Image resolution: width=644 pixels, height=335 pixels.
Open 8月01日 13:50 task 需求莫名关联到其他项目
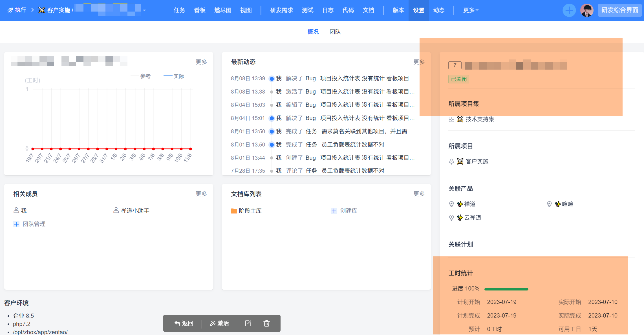click(367, 131)
